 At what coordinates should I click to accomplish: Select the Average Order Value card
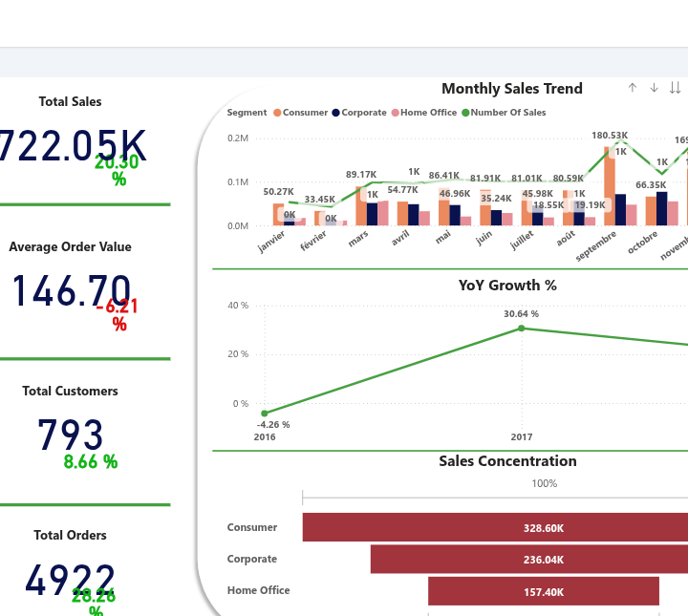(70, 285)
